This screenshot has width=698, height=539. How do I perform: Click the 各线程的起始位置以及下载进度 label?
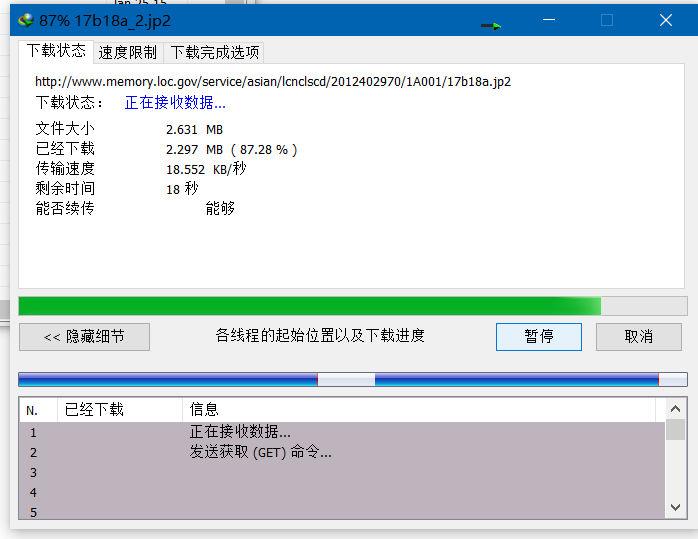[x=320, y=336]
